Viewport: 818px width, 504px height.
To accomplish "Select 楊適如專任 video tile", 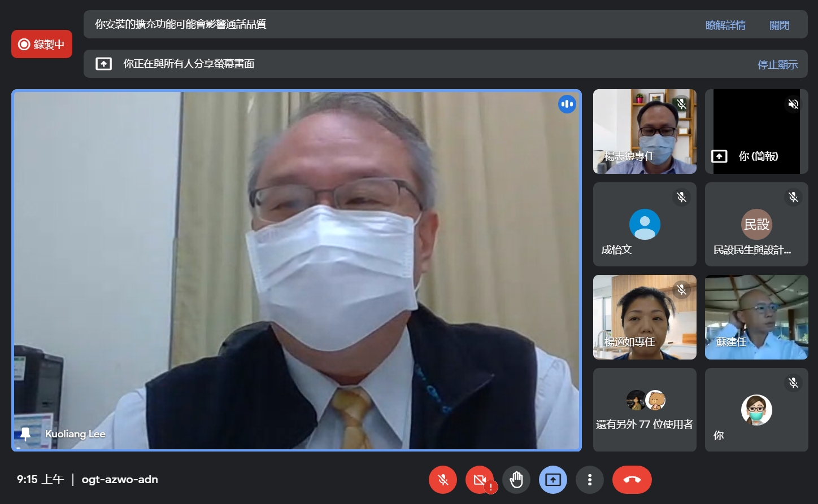I will click(645, 317).
